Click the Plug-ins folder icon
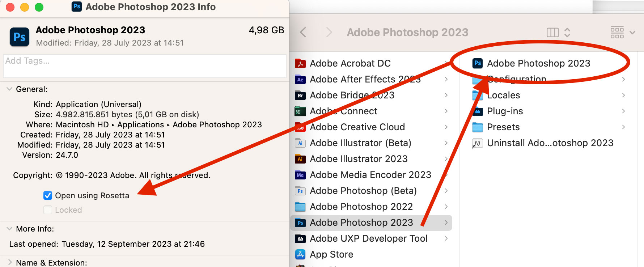 pos(478,111)
